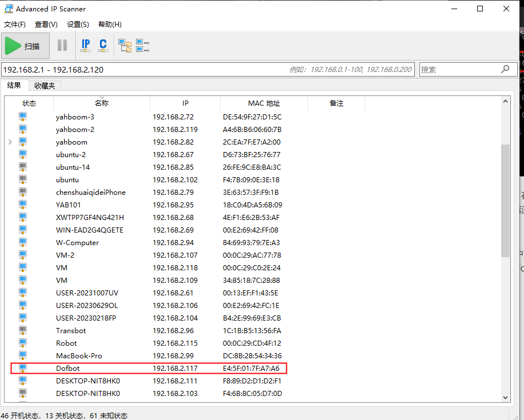Click the search magnifier icon
This screenshot has height=420, width=524.
click(505, 69)
